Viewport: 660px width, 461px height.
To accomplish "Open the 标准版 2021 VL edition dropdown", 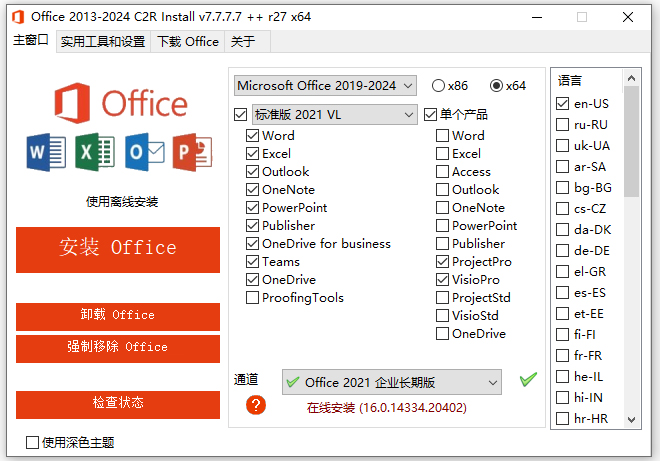I will point(335,115).
